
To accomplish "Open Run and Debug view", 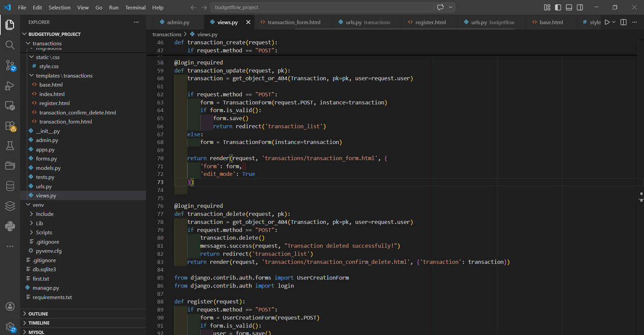I will [10, 86].
